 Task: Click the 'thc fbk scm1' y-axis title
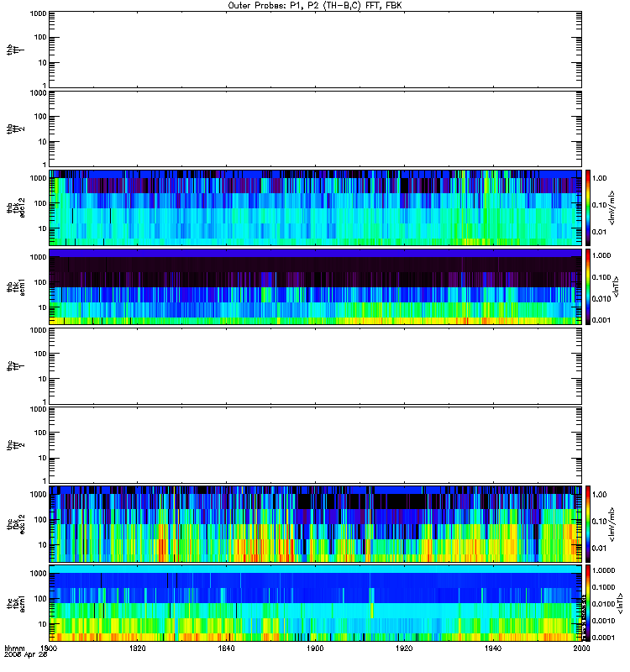click(x=16, y=603)
